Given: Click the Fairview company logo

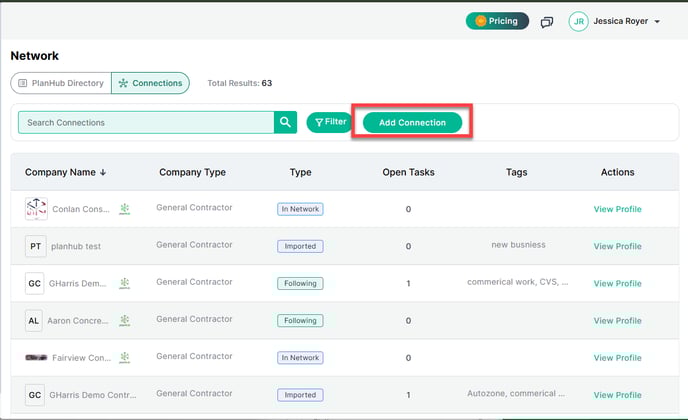Looking at the screenshot, I should click(35, 357).
